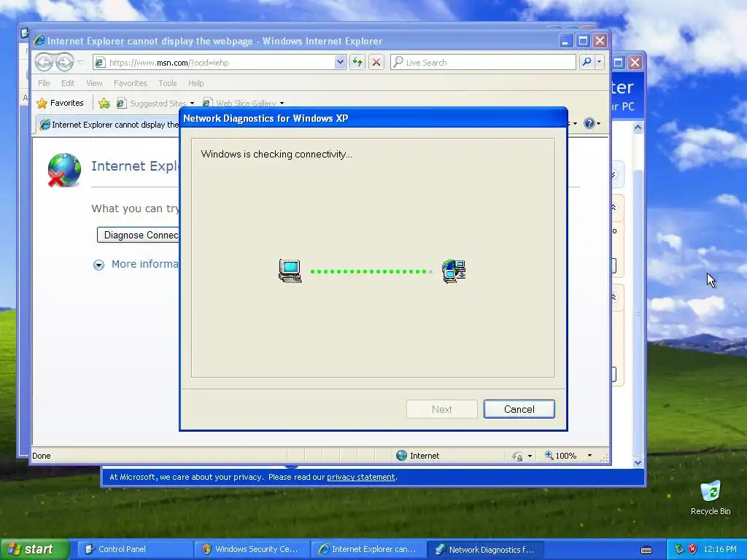Click the network computers icon in diagnostics

point(454,271)
